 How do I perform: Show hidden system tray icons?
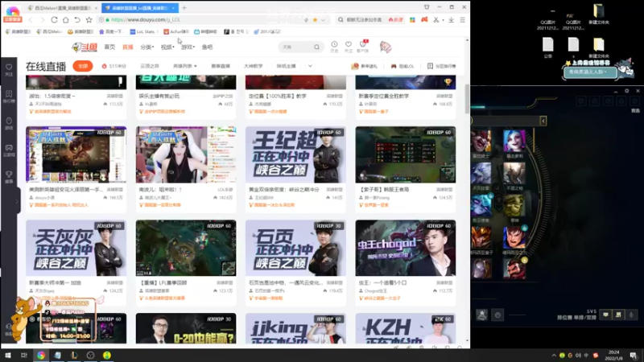click(554, 356)
